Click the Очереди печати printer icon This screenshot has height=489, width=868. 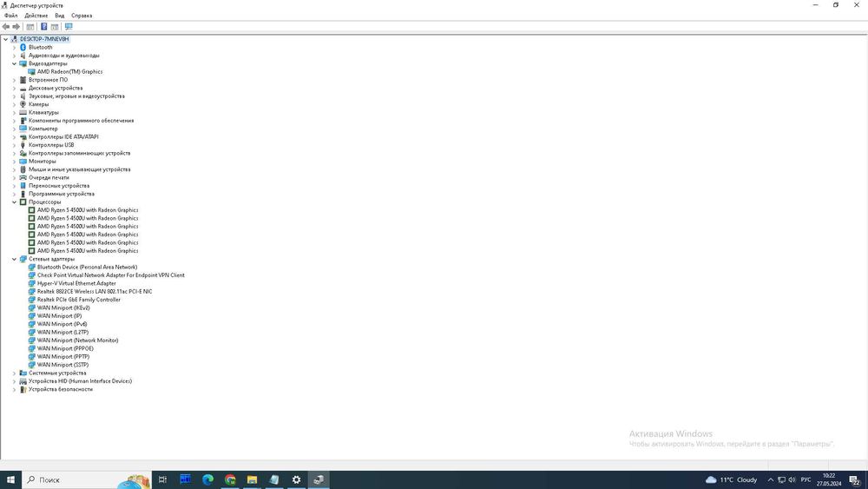[23, 178]
